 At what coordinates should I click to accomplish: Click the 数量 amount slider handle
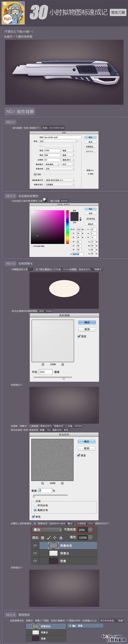click(34, 496)
